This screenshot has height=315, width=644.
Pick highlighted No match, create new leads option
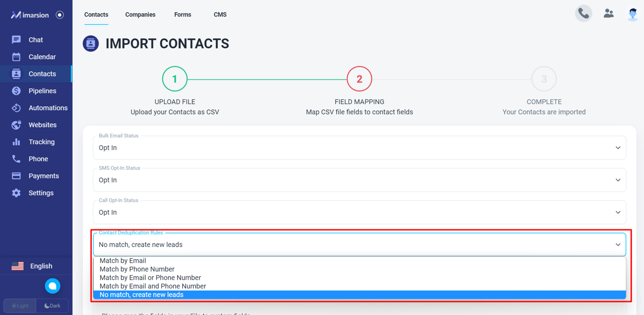click(x=359, y=295)
